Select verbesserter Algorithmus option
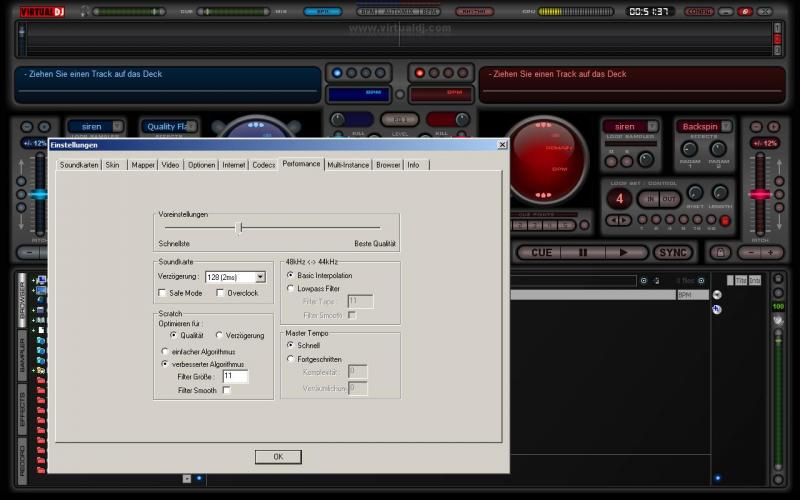Screen dimensions: 800x500 [165, 364]
